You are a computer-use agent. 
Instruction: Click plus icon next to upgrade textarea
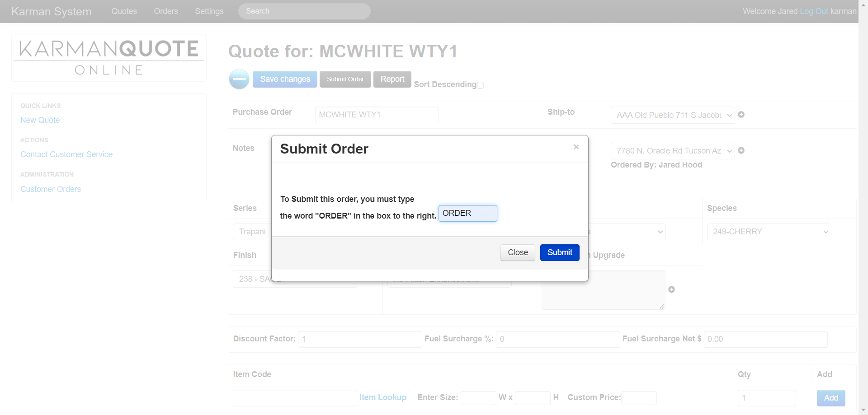click(x=671, y=289)
